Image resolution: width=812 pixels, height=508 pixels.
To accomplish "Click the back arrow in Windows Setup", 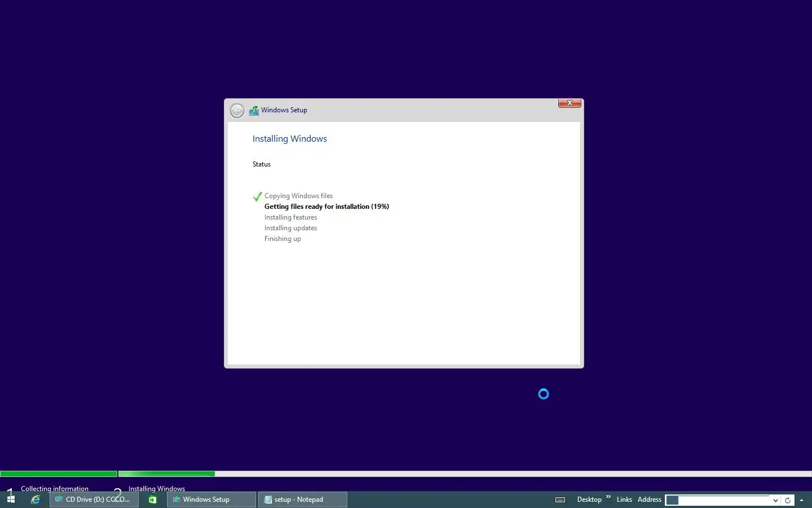I will click(x=237, y=111).
